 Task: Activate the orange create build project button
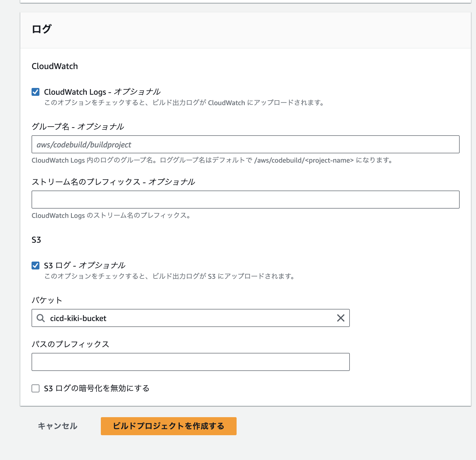click(x=169, y=426)
